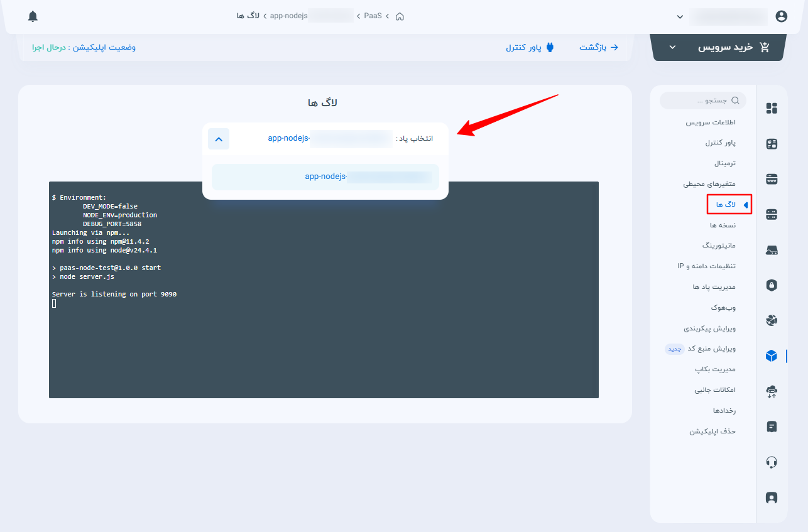Image resolution: width=808 pixels, height=532 pixels.
Task: Expand the account dropdown chevron in header
Action: point(680,17)
